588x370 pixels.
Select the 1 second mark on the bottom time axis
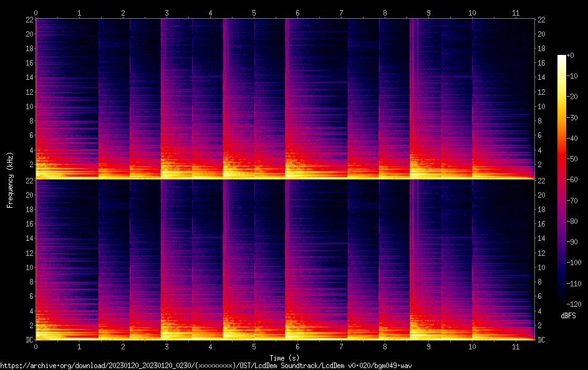pyautogui.click(x=79, y=346)
